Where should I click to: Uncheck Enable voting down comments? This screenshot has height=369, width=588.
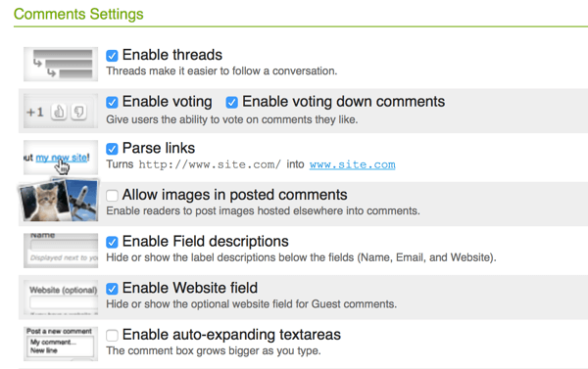231,102
